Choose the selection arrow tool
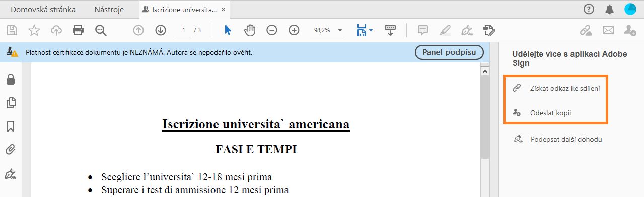The height and width of the screenshot is (197, 644). click(228, 30)
